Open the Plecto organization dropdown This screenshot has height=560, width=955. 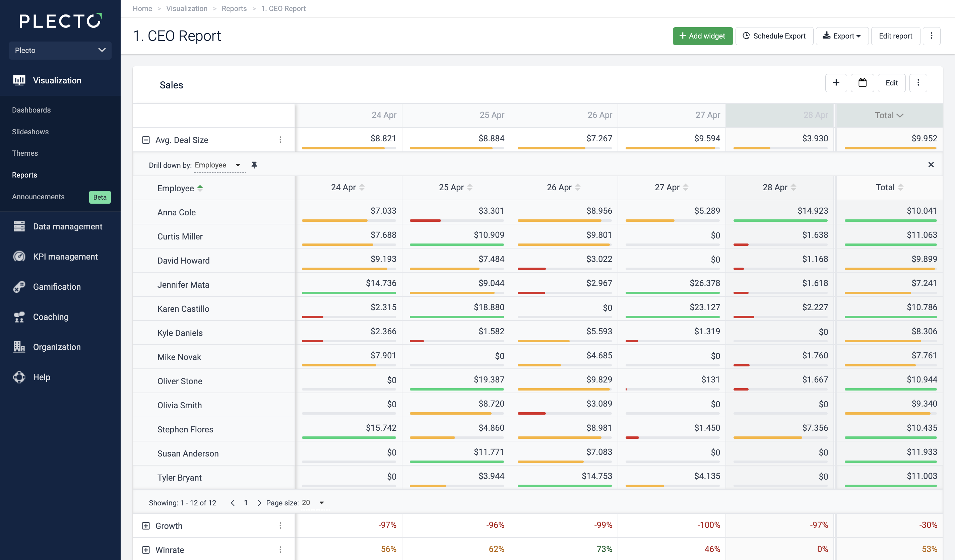click(60, 50)
